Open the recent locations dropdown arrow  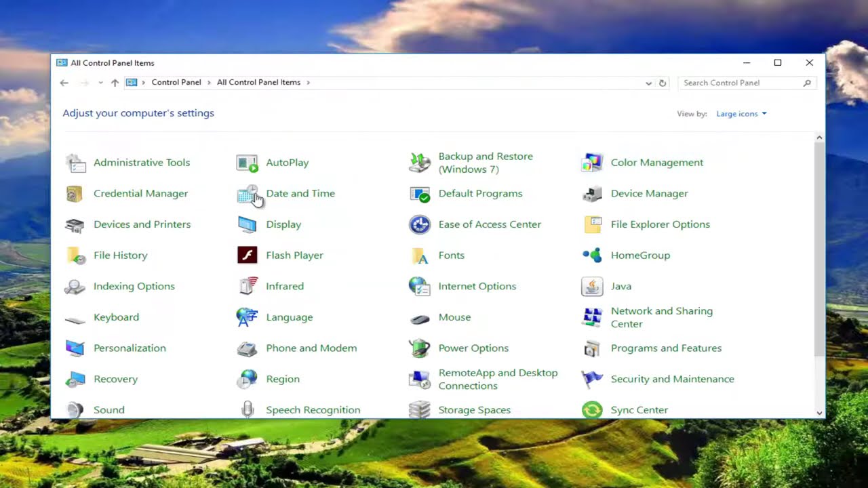pyautogui.click(x=100, y=83)
